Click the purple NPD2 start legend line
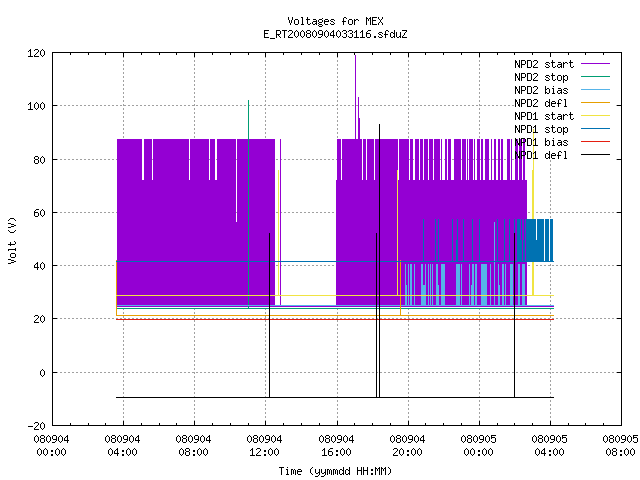Image resolution: width=640 pixels, height=480 pixels. [x=596, y=64]
